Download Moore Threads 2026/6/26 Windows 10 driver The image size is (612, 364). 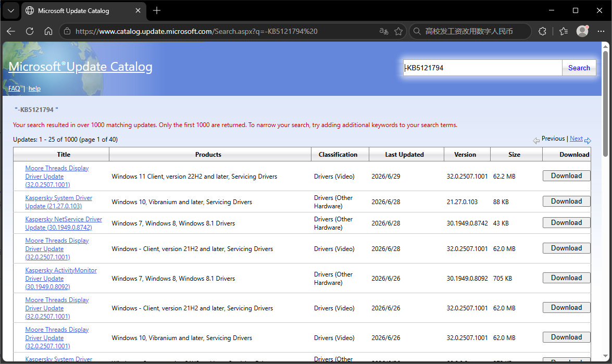tap(566, 337)
